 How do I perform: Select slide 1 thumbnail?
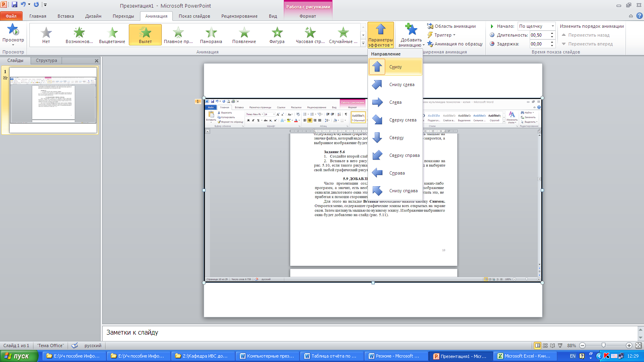point(53,100)
